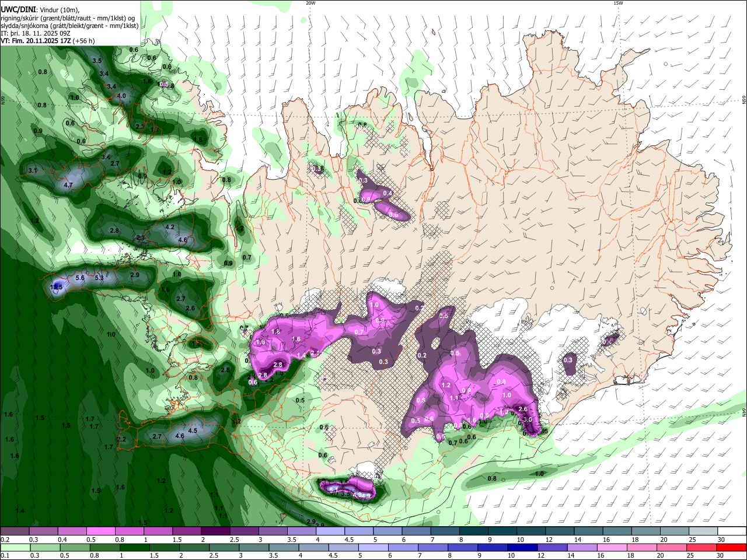Click the lower-row swatch between 0.5 and 0.8
The height and width of the screenshot is (560, 747).
[x=75, y=548]
